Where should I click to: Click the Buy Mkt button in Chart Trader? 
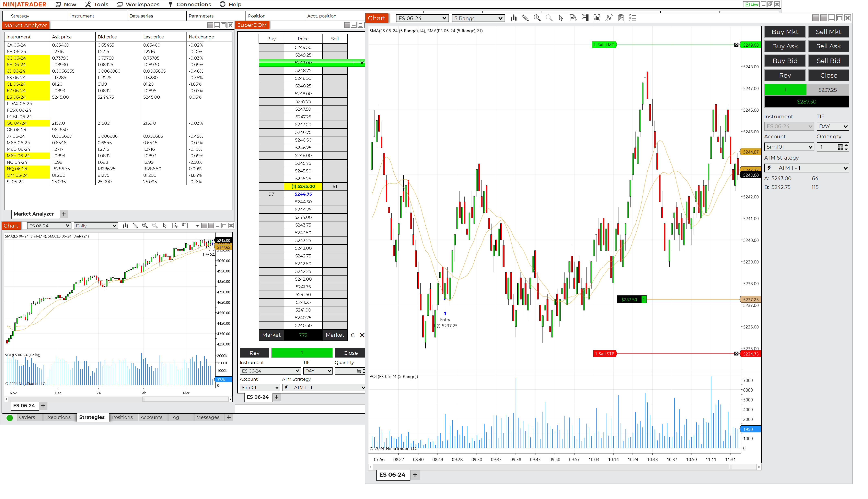tap(785, 32)
